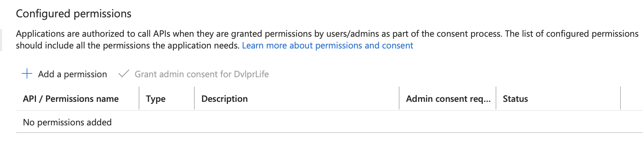This screenshot has height=142, width=644.
Task: Click the paragraph starting Applications are authorized
Action: coord(208,34)
